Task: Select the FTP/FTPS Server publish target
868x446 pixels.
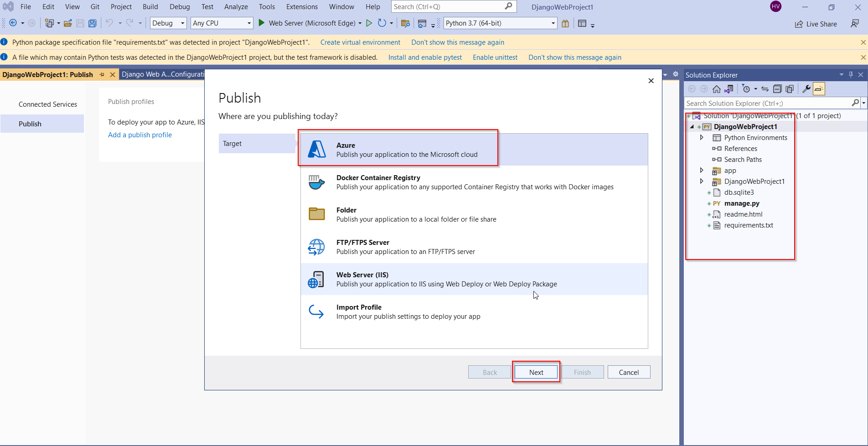Action: pyautogui.click(x=474, y=247)
